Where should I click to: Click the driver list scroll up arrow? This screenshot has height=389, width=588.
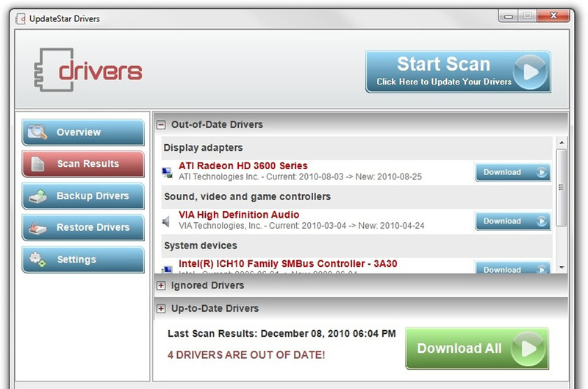[x=562, y=143]
